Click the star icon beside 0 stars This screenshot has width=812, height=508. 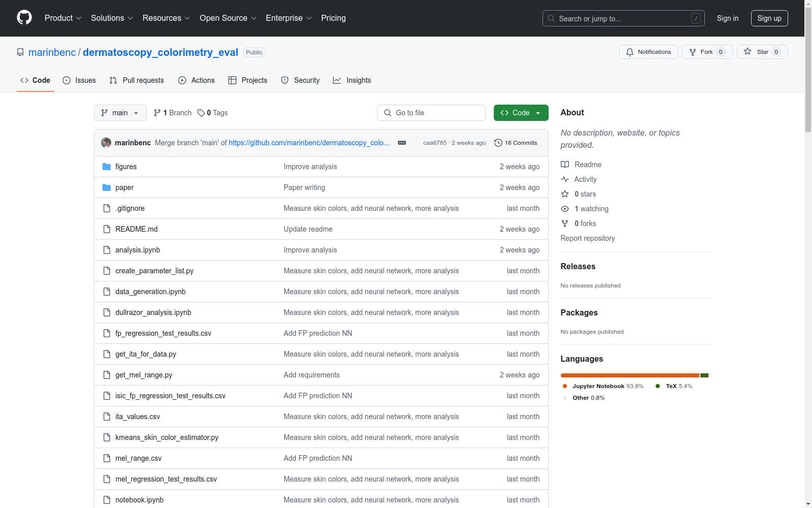pyautogui.click(x=565, y=194)
